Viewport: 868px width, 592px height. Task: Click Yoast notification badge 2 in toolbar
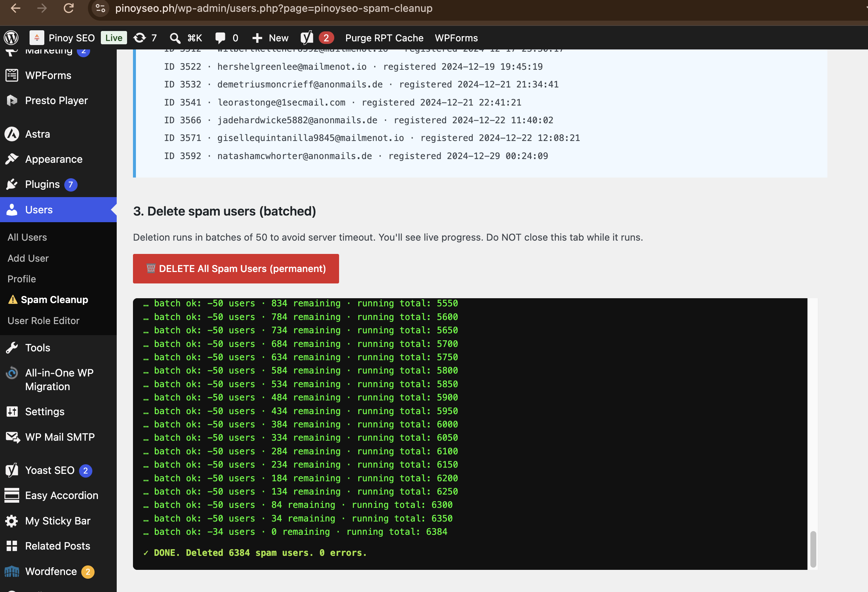(326, 38)
